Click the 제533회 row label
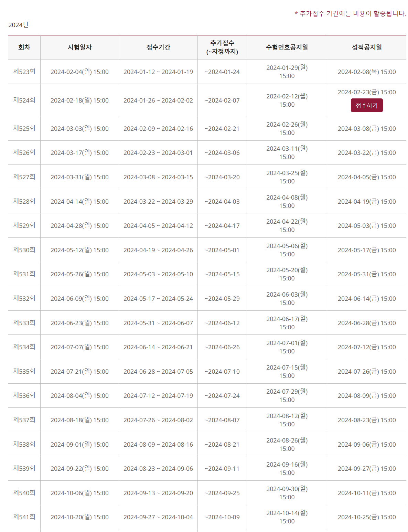Image resolution: width=408 pixels, height=532 pixels. (x=24, y=323)
